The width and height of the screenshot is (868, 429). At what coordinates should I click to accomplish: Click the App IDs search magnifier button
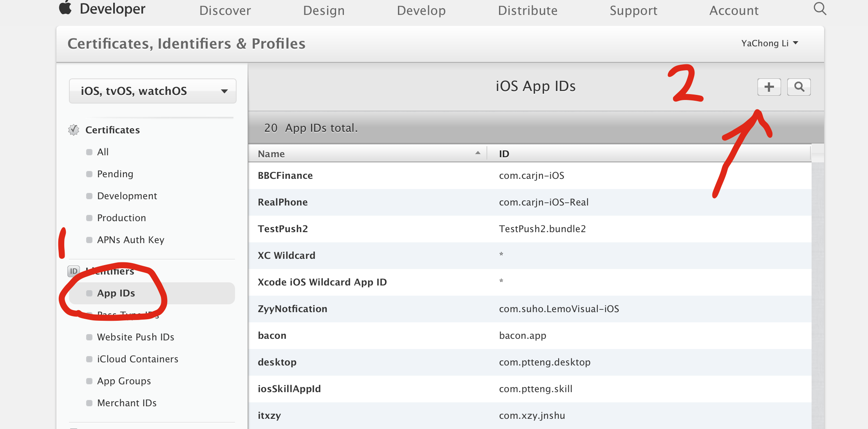point(799,87)
